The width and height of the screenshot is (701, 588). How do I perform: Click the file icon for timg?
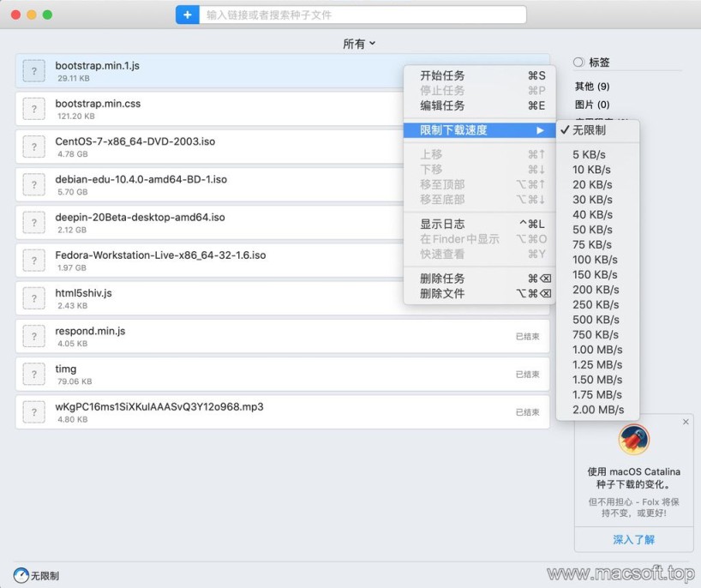point(33,374)
